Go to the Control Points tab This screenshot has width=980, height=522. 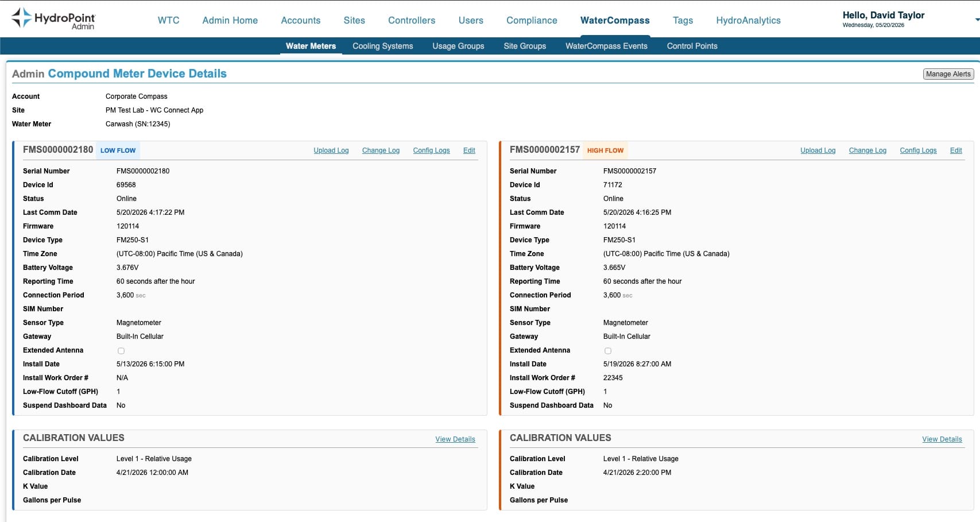[692, 46]
